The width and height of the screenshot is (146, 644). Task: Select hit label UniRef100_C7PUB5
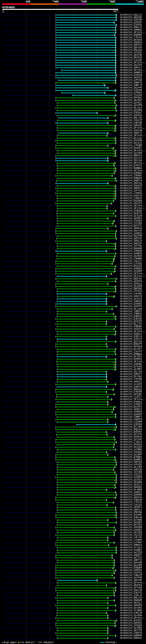click(x=131, y=145)
